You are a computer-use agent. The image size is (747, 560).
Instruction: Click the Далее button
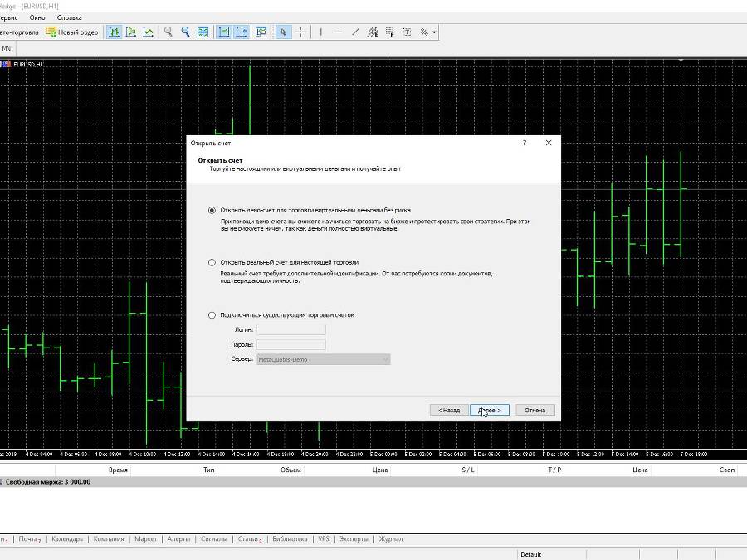(488, 409)
